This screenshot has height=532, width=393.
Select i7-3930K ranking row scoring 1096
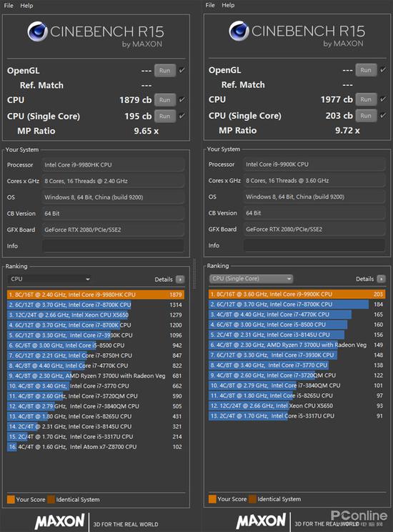pyautogui.click(x=96, y=335)
